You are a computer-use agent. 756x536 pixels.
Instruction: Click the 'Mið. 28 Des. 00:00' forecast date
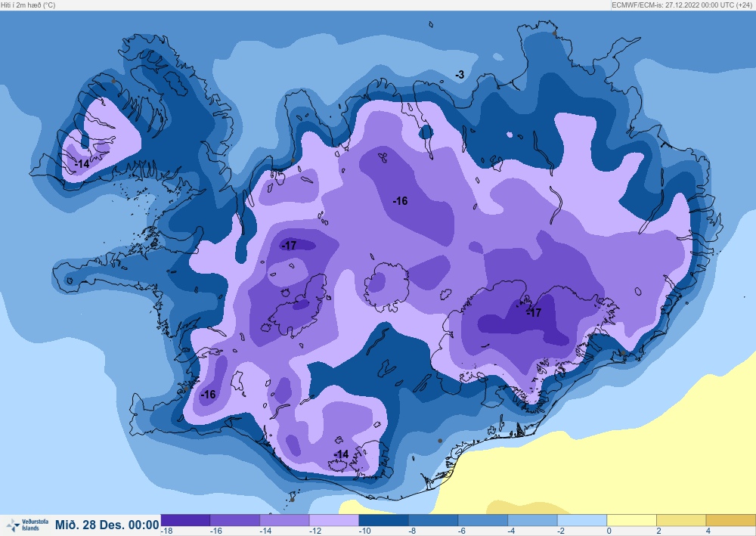coord(107,525)
